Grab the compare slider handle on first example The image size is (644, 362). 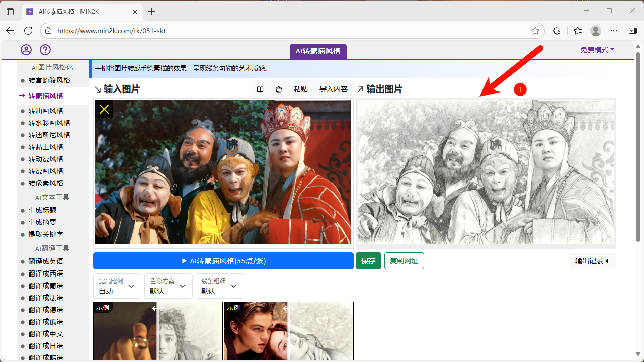[x=158, y=308]
